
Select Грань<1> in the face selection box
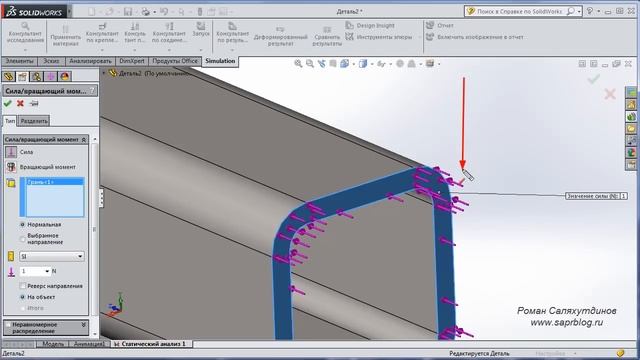55,182
